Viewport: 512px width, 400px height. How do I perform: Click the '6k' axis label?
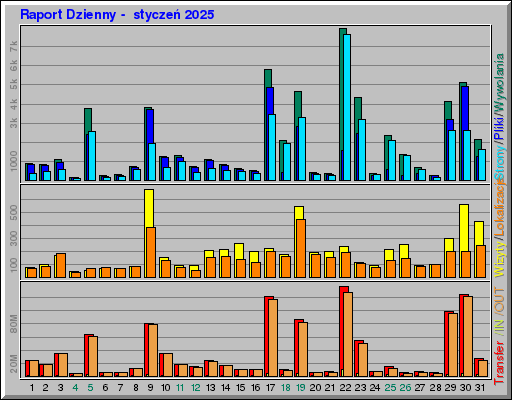[14, 65]
